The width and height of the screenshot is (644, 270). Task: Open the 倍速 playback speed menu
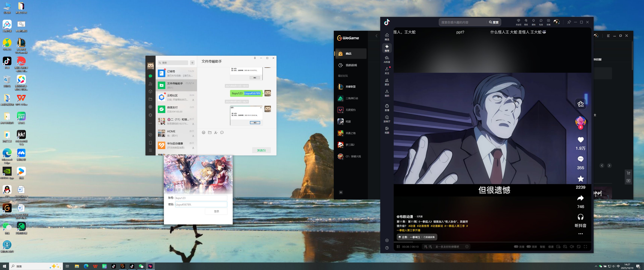click(x=551, y=247)
